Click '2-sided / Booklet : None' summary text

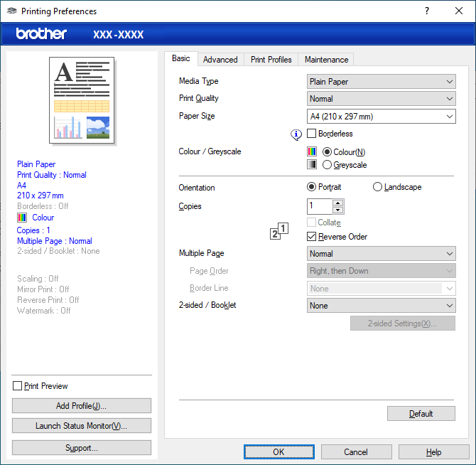coord(58,251)
